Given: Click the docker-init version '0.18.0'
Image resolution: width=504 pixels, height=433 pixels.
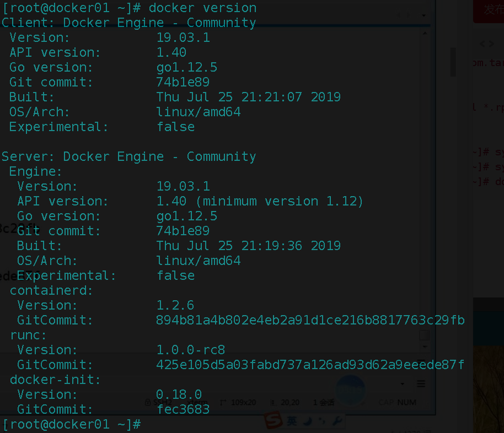Looking at the screenshot, I should (x=179, y=394).
